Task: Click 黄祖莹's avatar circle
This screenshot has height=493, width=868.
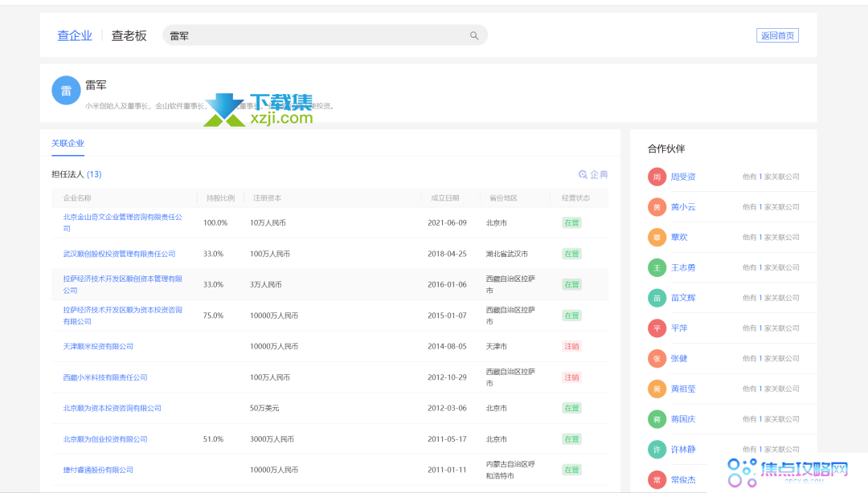Action: [657, 389]
